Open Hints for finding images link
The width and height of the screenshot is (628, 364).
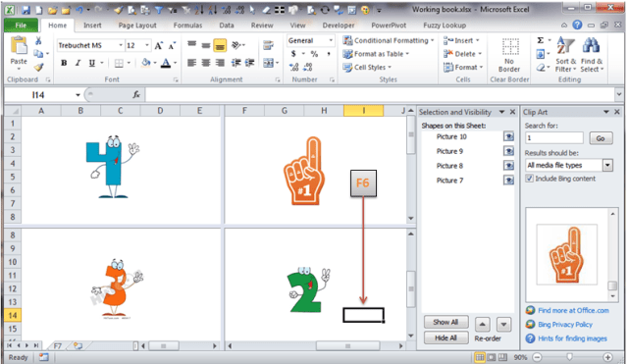572,338
